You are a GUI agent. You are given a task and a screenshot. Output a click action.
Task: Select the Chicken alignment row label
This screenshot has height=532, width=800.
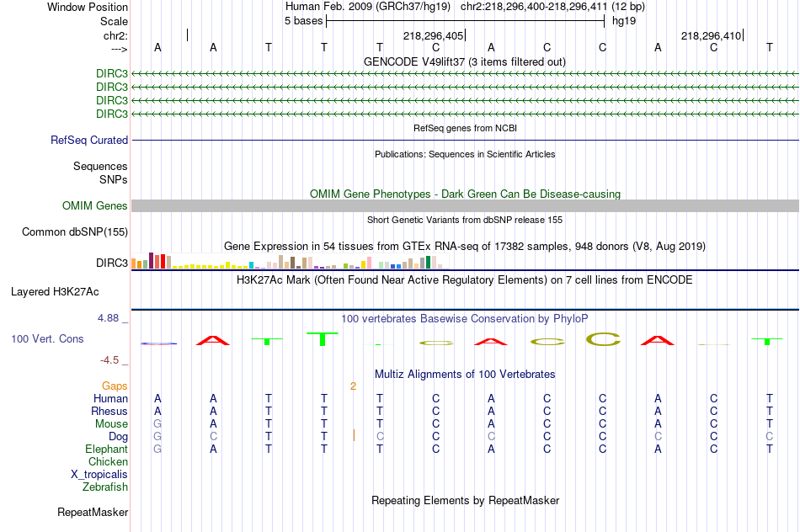[x=108, y=461]
